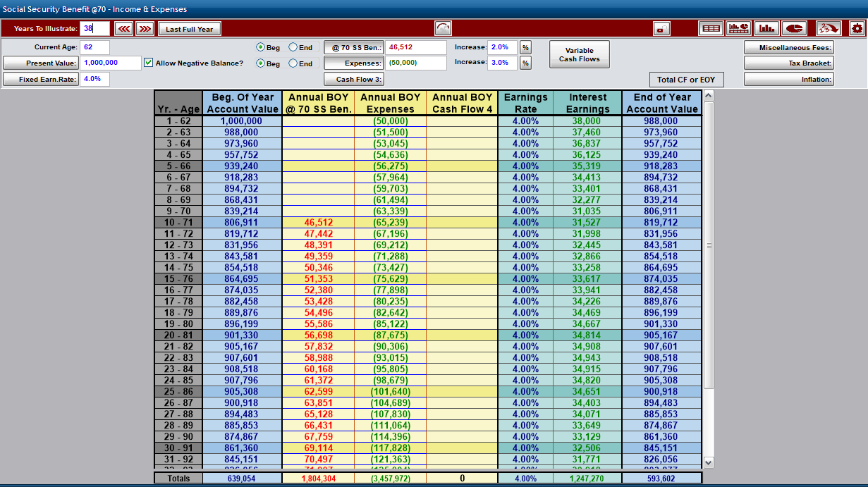Open the settings gear icon
Screen dimensions: 868x487
pyautogui.click(x=857, y=29)
